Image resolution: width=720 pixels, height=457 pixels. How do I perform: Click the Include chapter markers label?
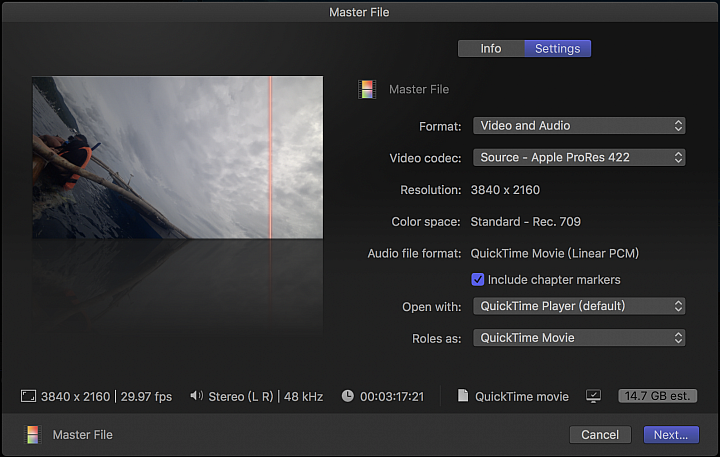click(x=554, y=280)
